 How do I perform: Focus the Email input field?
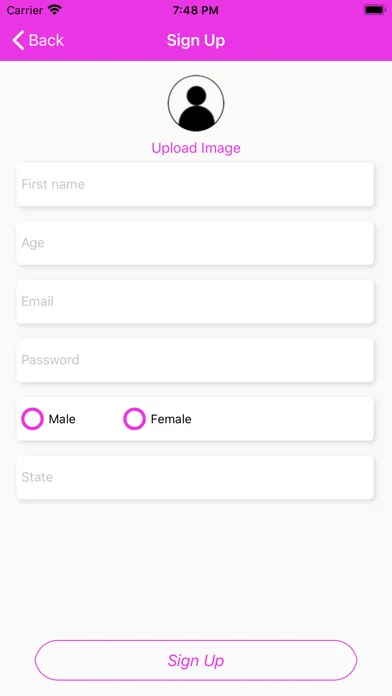click(x=195, y=302)
